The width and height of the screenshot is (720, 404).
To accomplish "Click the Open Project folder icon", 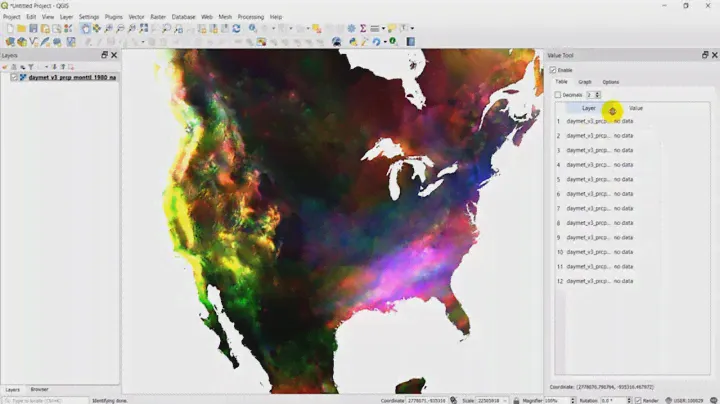I will [21, 29].
